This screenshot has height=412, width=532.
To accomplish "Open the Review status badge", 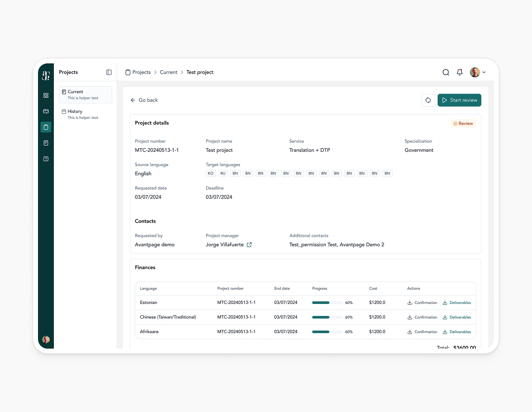I will pos(463,123).
